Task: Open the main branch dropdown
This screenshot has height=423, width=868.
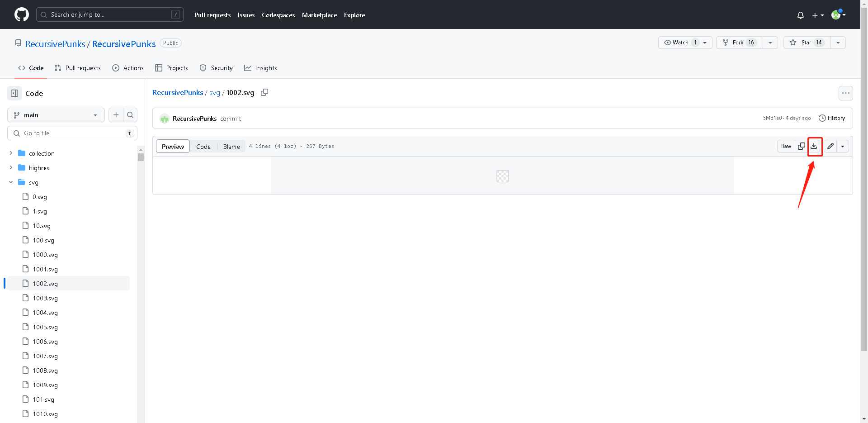Action: (x=56, y=115)
